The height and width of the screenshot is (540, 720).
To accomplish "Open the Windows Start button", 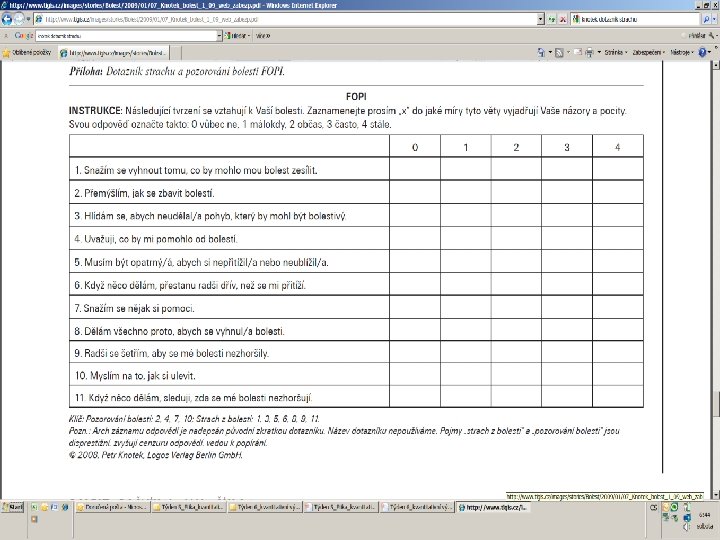I will click(12, 507).
